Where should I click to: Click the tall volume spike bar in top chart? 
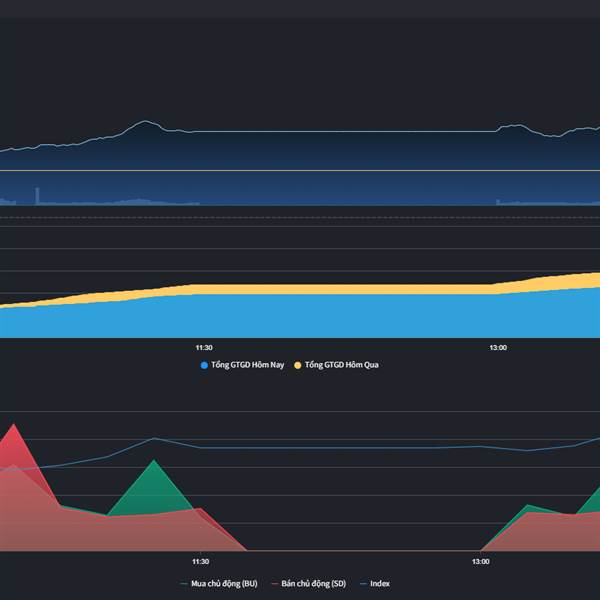(x=37, y=196)
